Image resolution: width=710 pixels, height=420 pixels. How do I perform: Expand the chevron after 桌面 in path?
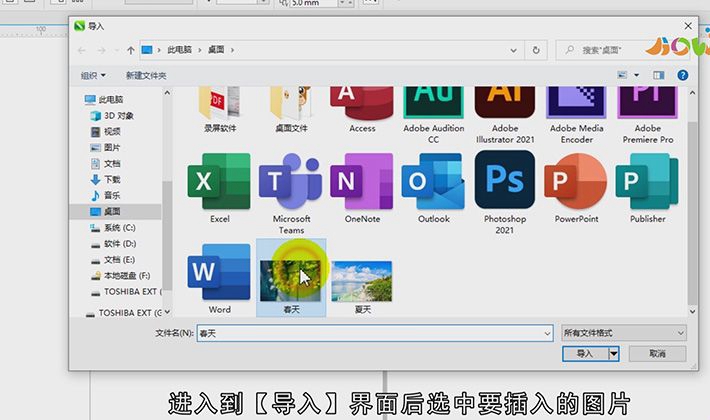point(232,50)
